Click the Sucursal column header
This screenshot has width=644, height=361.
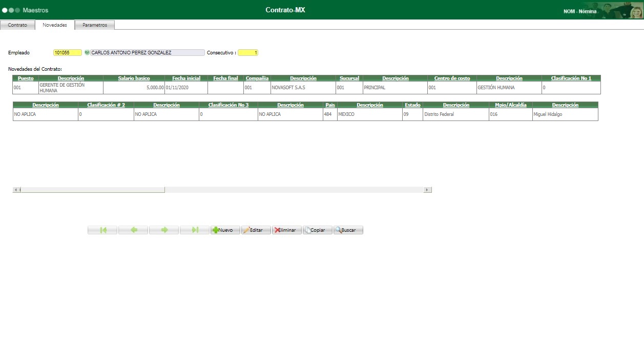349,78
